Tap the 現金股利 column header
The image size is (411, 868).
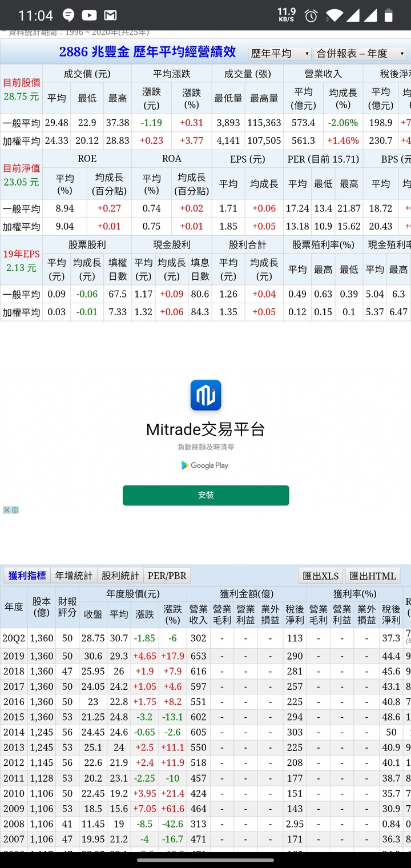(172, 244)
